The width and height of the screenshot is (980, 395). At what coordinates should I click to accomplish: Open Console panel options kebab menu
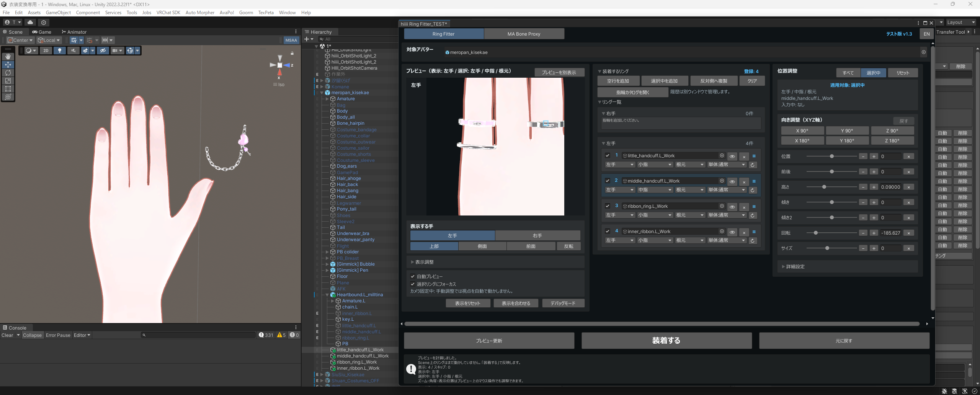pyautogui.click(x=296, y=327)
